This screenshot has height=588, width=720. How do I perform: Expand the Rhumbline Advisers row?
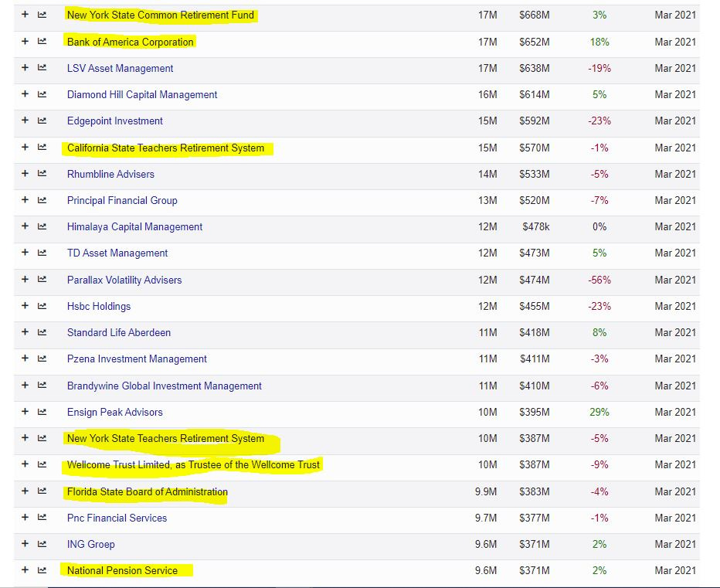[25, 173]
